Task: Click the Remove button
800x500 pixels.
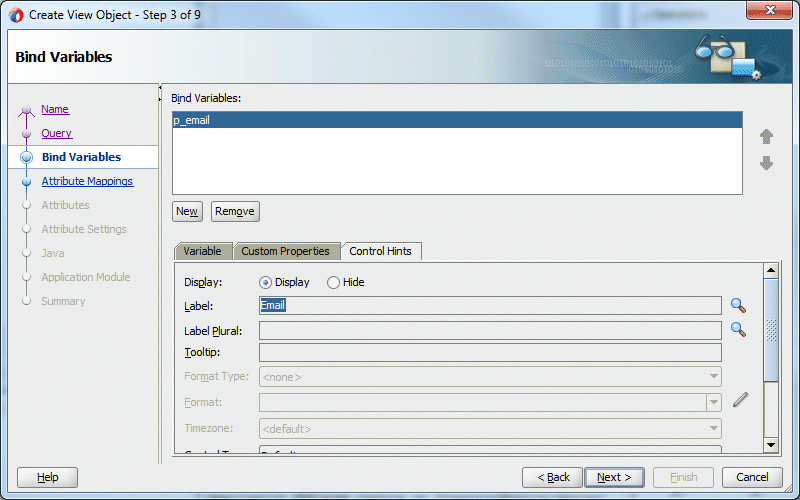Action: (235, 211)
